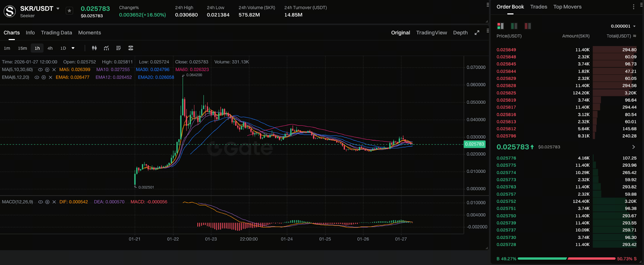Add SKR/USDT to favorites with star icon
Viewport: 644px width, 265px height.
(69, 11)
